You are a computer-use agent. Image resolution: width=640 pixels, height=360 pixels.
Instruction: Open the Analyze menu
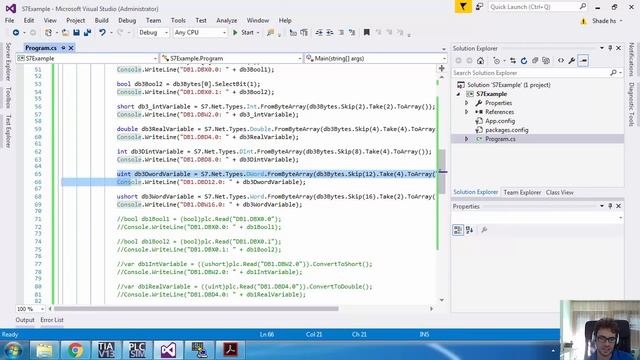pyautogui.click(x=227, y=20)
